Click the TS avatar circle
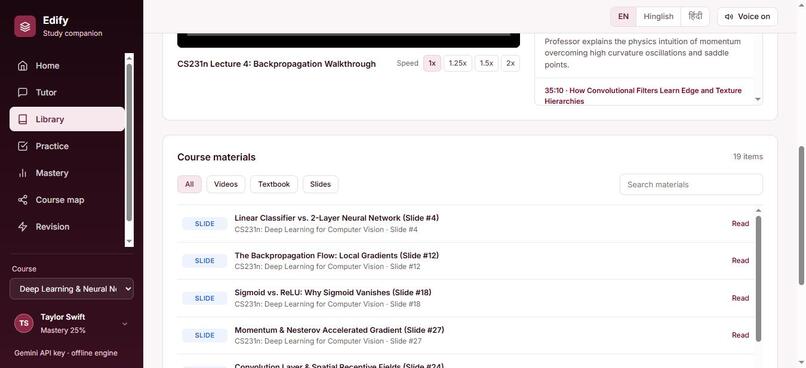806x368 pixels. click(24, 323)
